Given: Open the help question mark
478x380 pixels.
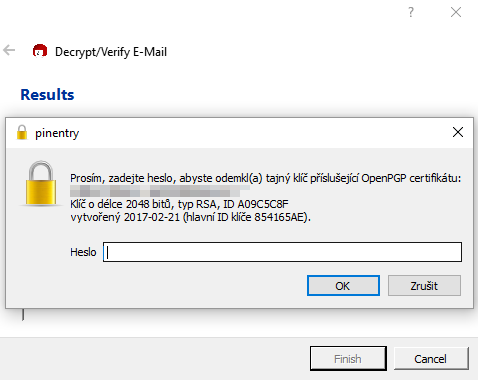Looking at the screenshot, I should click(411, 12).
